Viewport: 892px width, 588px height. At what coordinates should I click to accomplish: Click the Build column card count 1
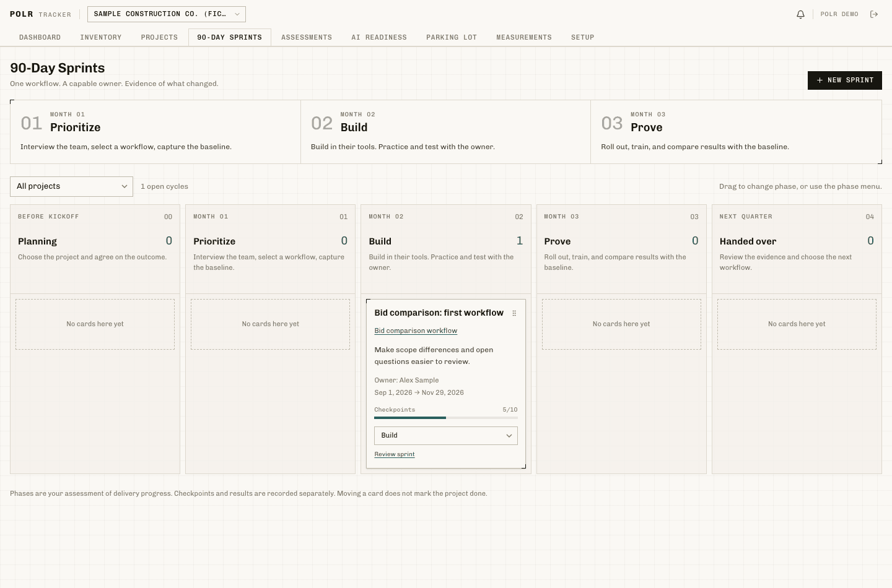[x=520, y=241]
